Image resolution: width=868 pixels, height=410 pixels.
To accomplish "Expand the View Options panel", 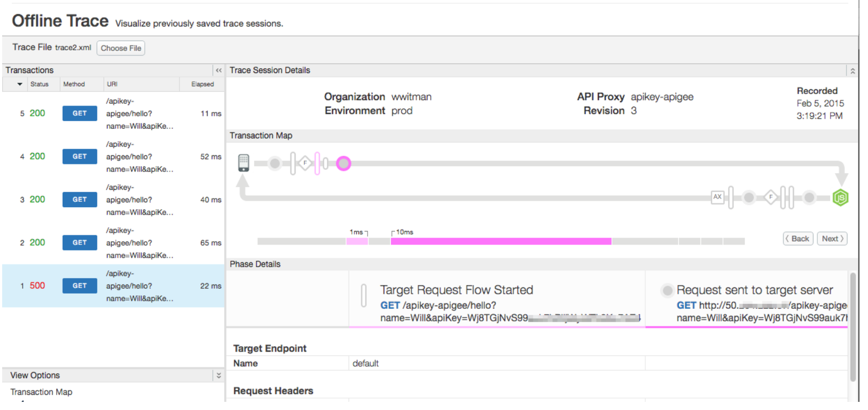I will (x=219, y=375).
